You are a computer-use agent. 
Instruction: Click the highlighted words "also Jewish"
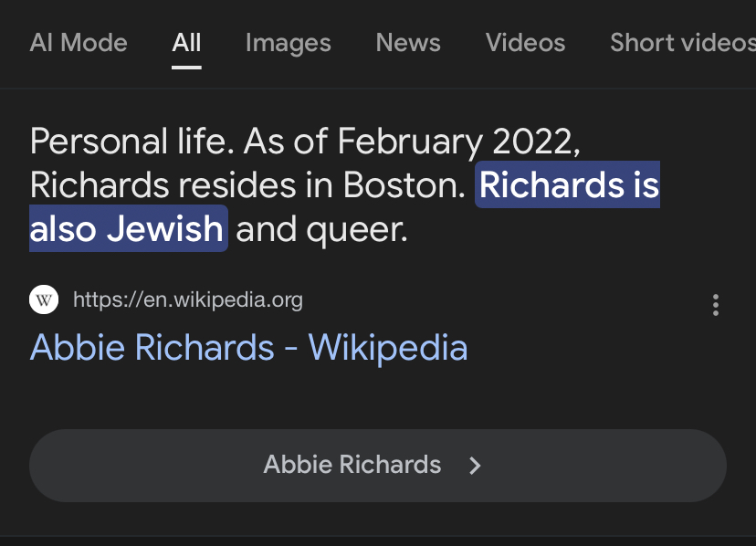point(128,228)
